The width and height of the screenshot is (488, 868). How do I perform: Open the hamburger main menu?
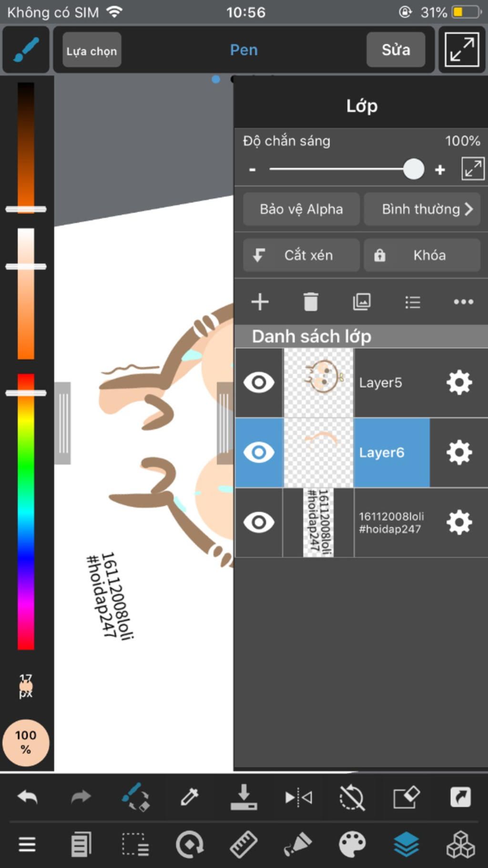pyautogui.click(x=27, y=844)
